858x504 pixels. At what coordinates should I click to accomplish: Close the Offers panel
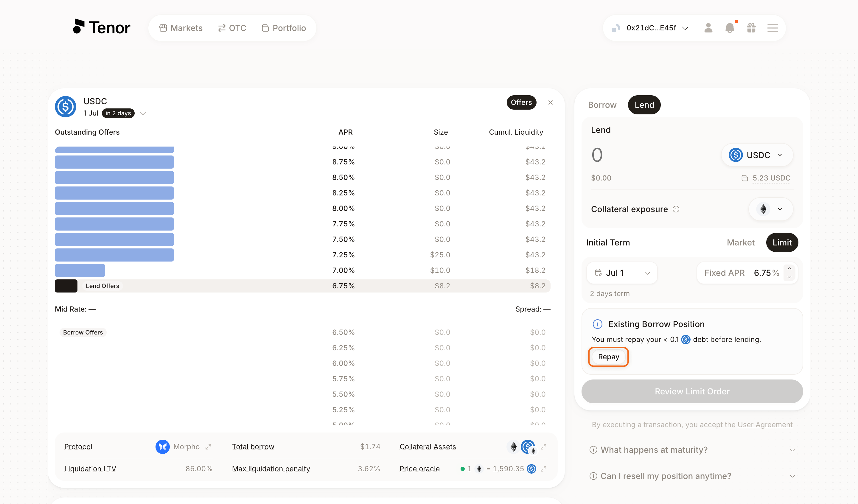tap(551, 102)
